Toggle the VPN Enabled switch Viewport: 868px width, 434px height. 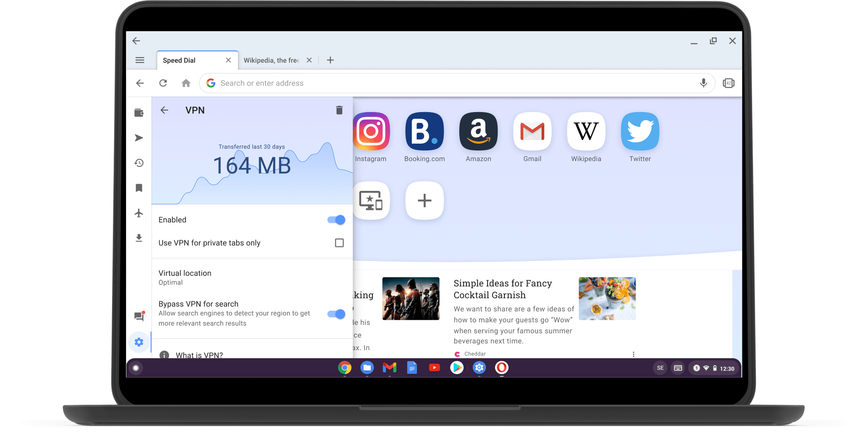pyautogui.click(x=336, y=220)
